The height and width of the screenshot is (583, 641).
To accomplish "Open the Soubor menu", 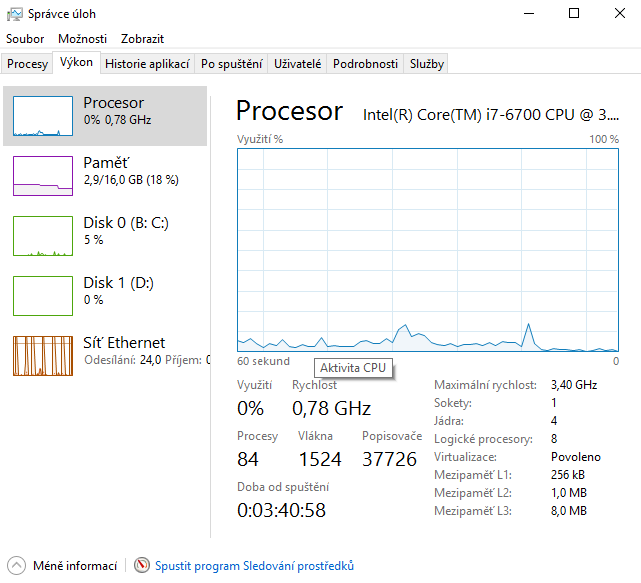I will click(25, 38).
